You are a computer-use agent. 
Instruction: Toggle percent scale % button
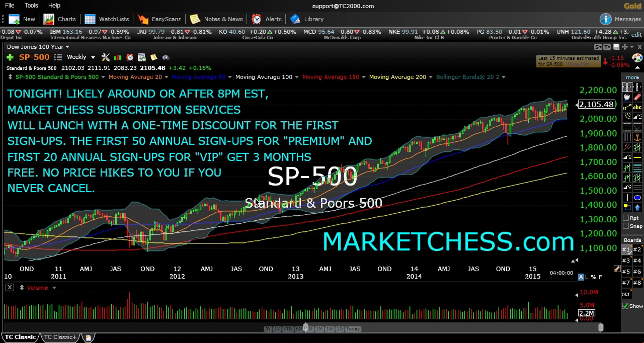pos(593,277)
